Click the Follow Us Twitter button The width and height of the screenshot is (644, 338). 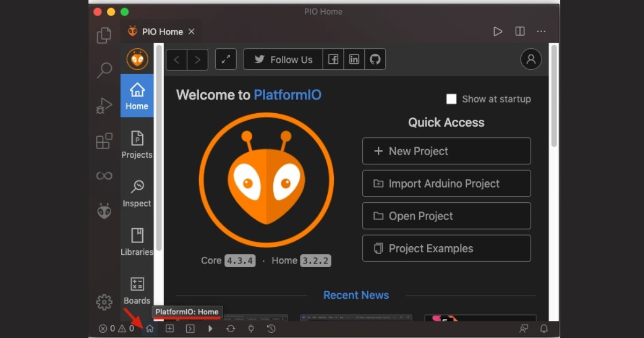click(x=283, y=60)
